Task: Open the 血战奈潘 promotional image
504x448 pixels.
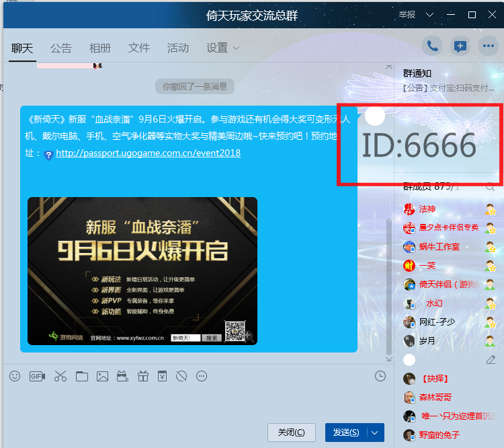Action: tap(142, 271)
